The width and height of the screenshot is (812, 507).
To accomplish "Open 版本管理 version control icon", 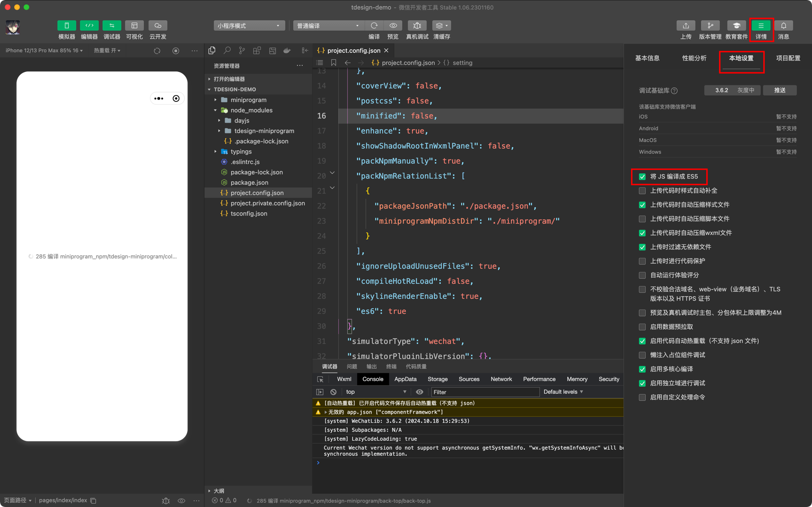I will pyautogui.click(x=710, y=25).
